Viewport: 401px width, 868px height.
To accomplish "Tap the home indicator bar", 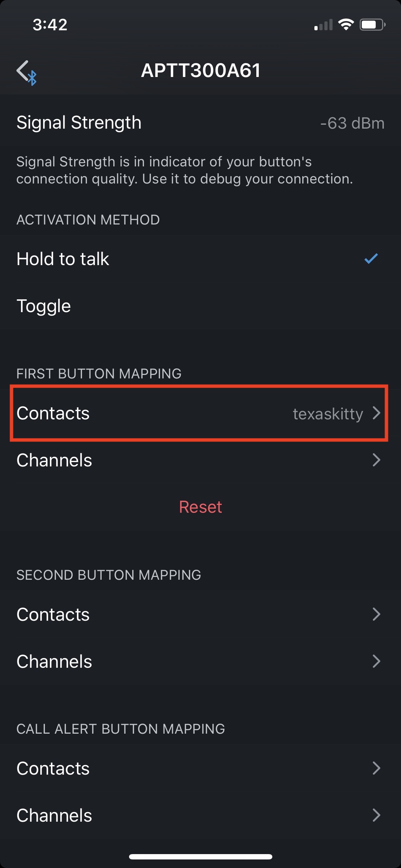I will (200, 857).
